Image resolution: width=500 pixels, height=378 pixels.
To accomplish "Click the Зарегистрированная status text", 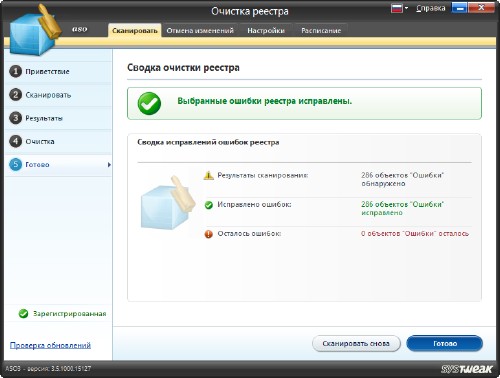I will click(x=69, y=314).
